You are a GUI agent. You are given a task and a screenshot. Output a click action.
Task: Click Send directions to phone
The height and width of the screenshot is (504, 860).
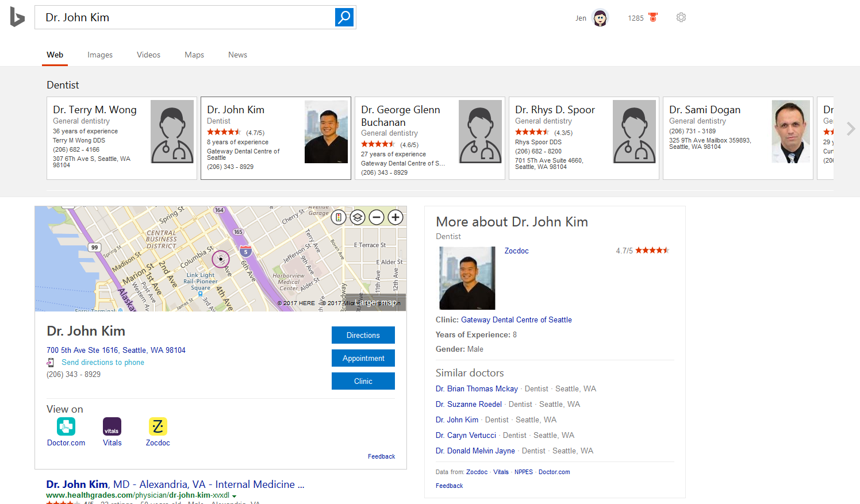(x=103, y=362)
